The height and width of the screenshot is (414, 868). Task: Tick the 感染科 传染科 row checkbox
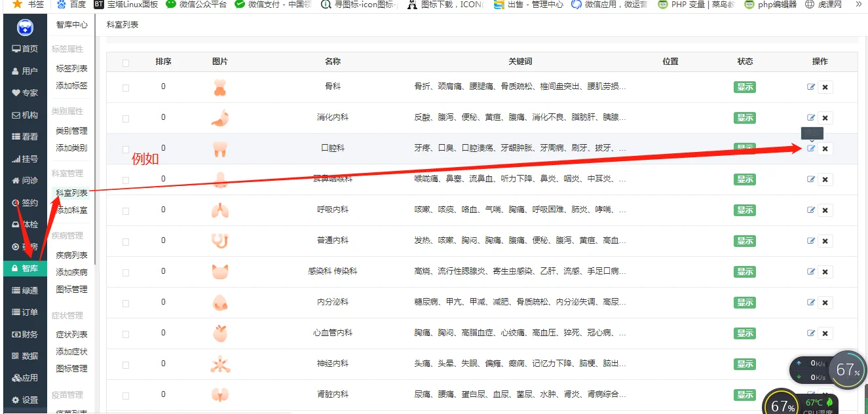coord(126,273)
